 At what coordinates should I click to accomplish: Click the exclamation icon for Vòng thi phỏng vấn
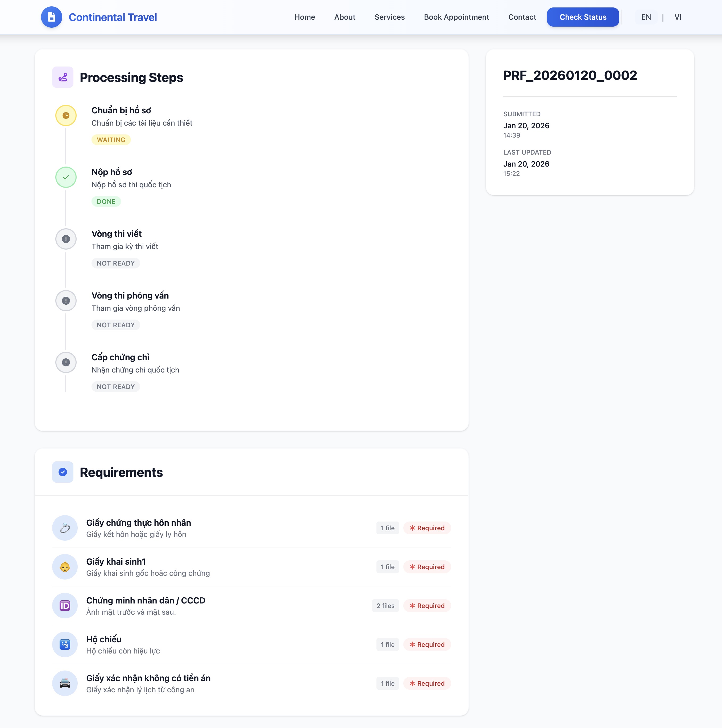66,301
